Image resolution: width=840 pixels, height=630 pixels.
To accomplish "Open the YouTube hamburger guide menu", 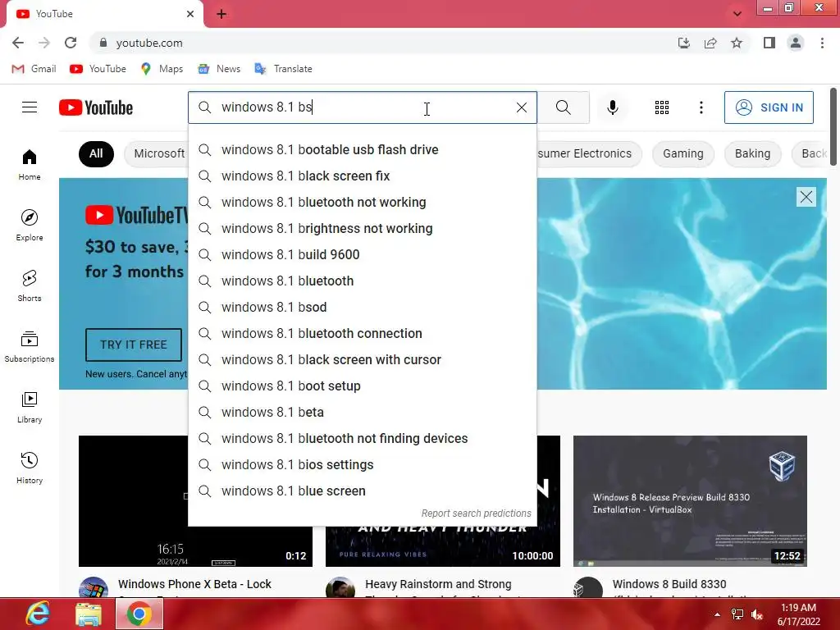I will (30, 107).
